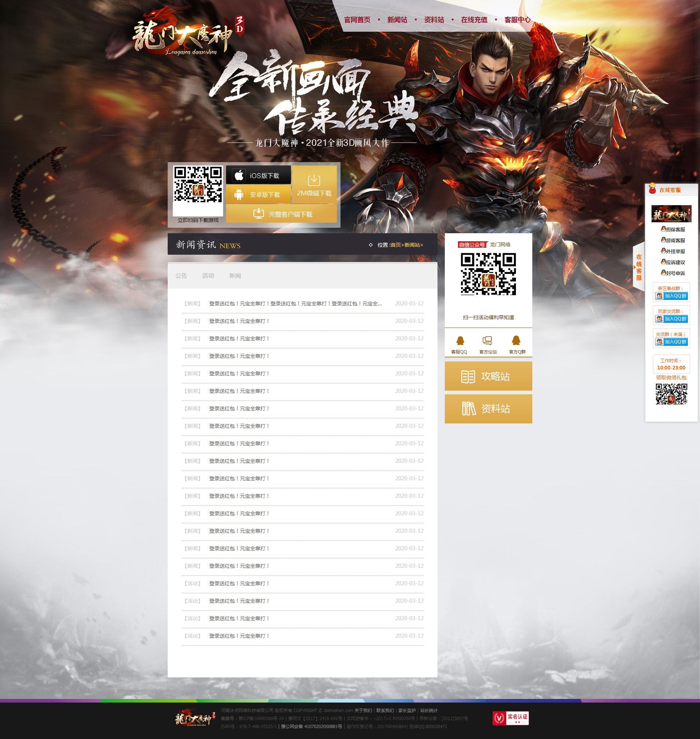Screen dimensions: 700x739
Task: Click 豫公网安备 41070202000881号 link
Action: (x=311, y=726)
